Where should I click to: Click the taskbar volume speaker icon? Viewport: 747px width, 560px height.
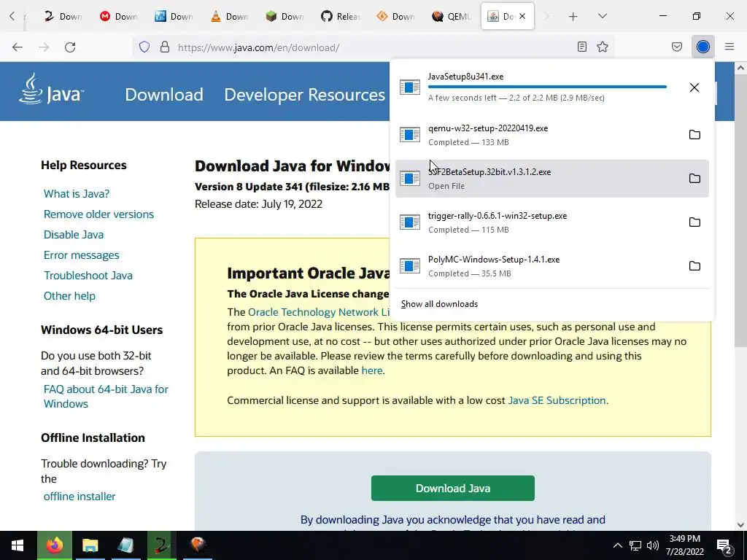pos(653,545)
